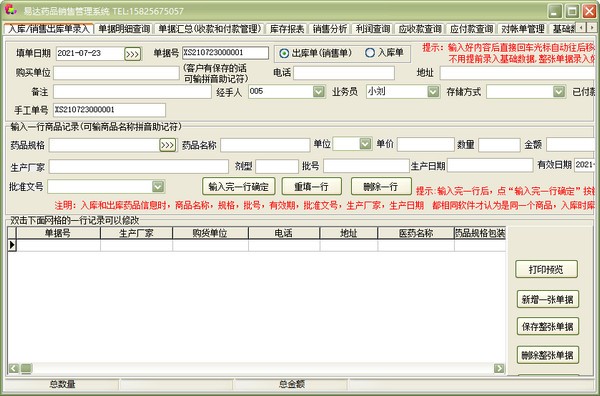This screenshot has width=600, height=396.
Task: Minimize the application window
Action: [554, 11]
